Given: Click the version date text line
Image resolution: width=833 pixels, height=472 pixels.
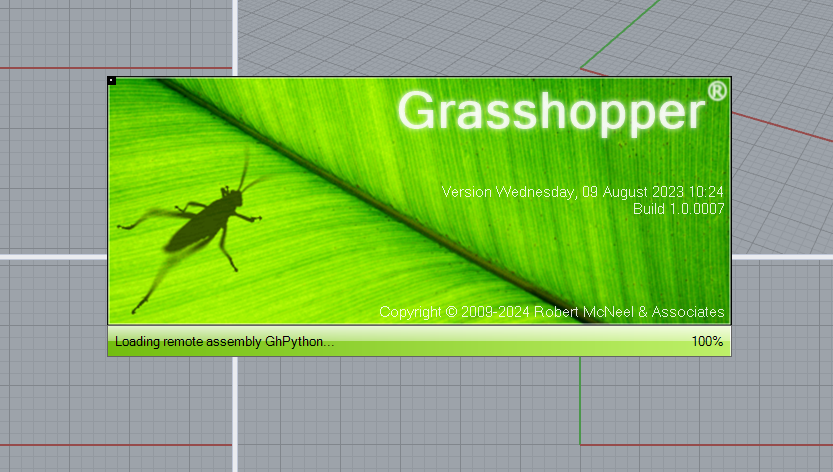Looking at the screenshot, I should pos(582,192).
